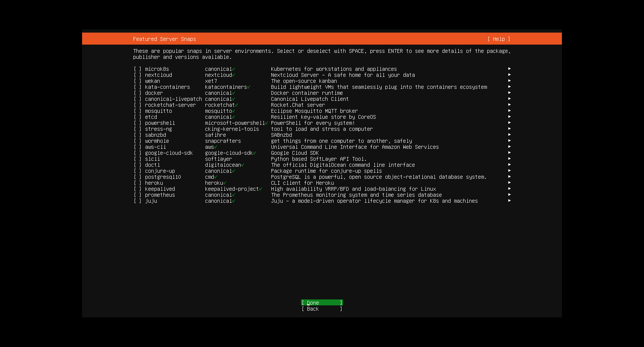644x347 pixels.
Task: Click publisher katacontainers text
Action: 226,87
